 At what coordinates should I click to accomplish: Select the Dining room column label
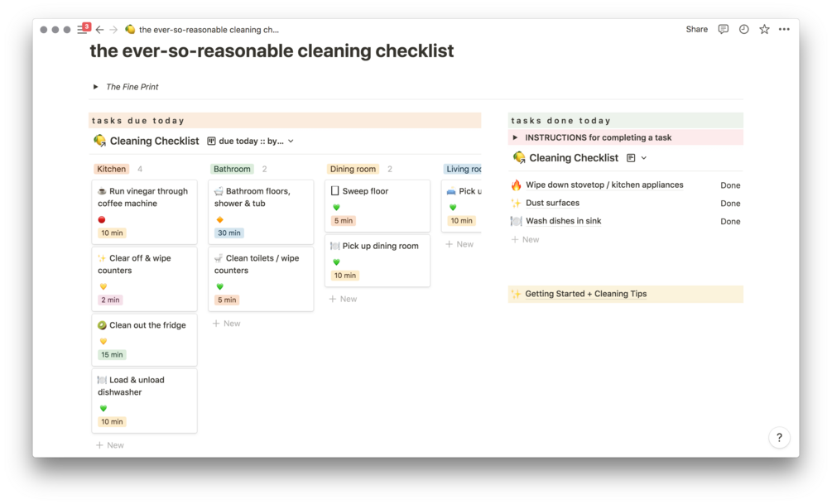(353, 169)
